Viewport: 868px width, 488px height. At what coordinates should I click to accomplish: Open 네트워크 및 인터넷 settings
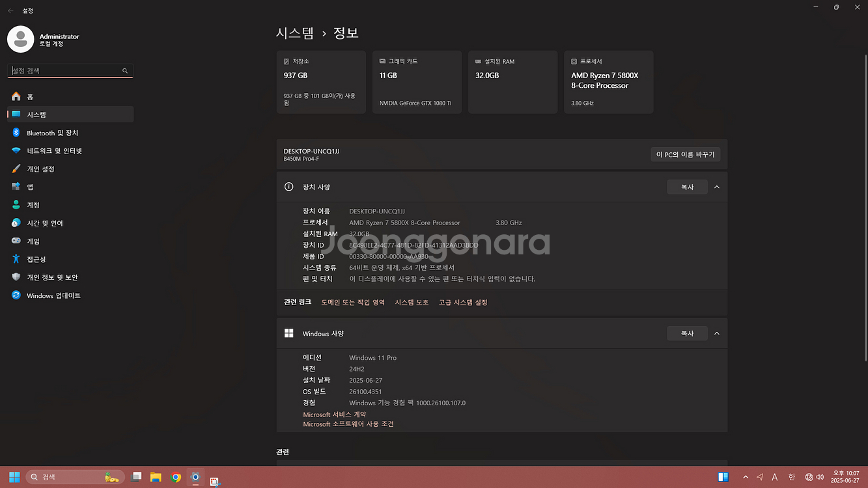click(x=70, y=151)
